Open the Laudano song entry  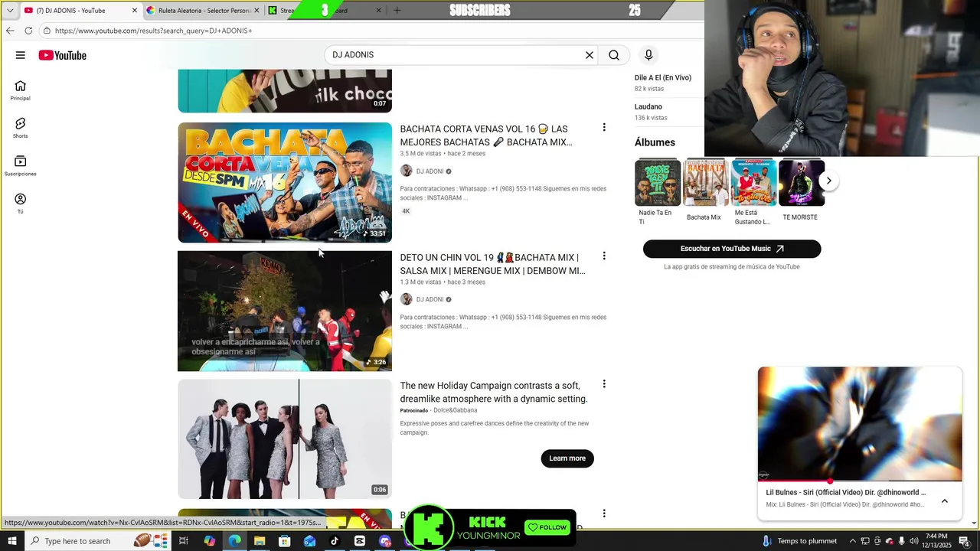pyautogui.click(x=648, y=106)
